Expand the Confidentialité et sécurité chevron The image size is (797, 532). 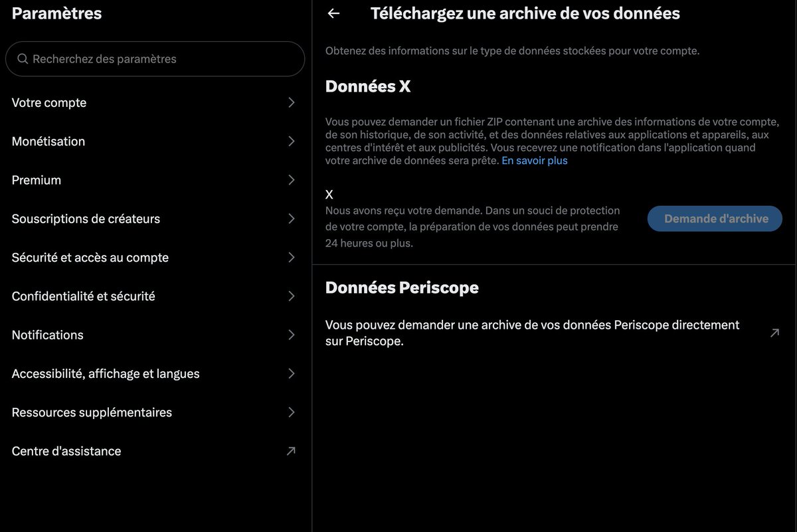coord(291,296)
